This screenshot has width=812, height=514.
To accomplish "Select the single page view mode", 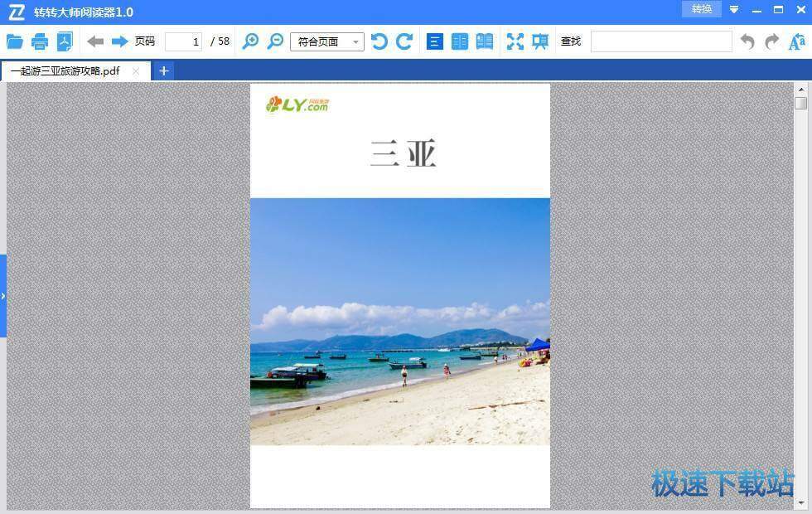I will click(434, 41).
